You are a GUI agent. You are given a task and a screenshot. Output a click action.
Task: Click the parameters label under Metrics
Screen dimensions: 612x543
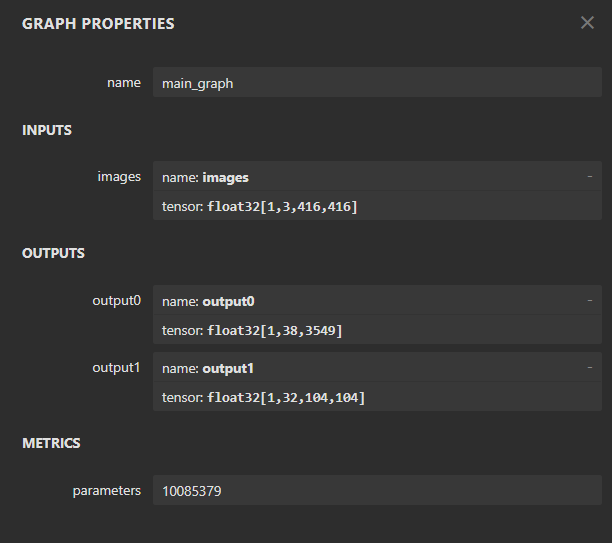[x=106, y=491]
